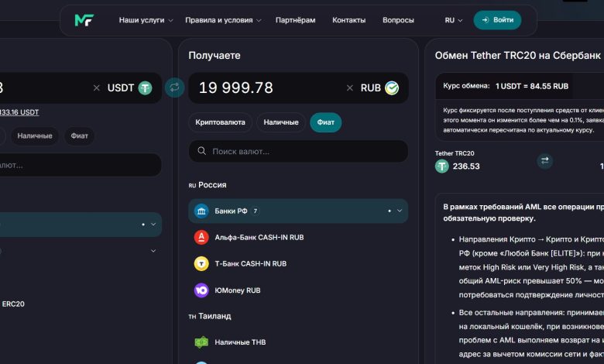Choose Альфа-Банк CASH-IN RUB
The image size is (604, 364).
coord(298,237)
